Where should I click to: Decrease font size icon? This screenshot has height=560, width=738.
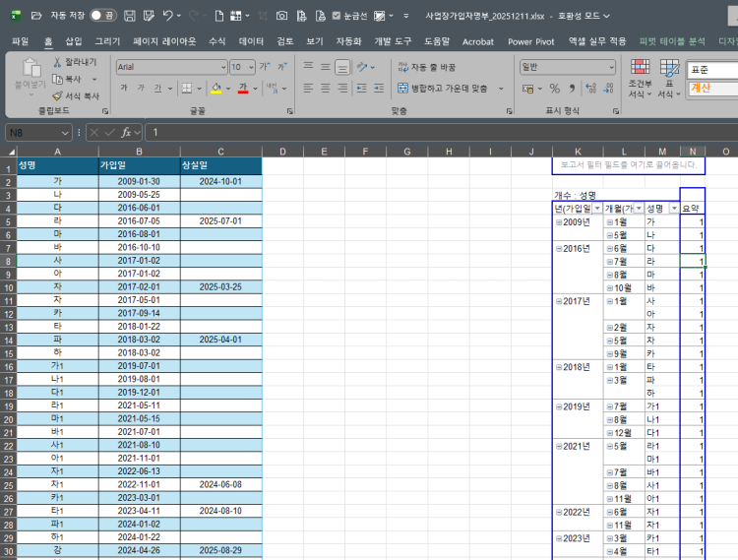(282, 67)
